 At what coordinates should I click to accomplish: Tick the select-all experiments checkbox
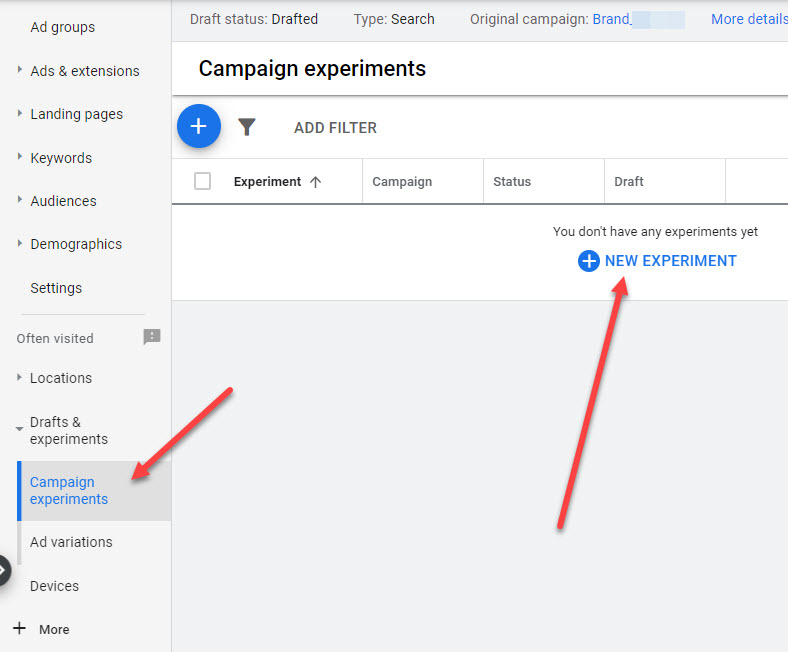click(x=202, y=181)
